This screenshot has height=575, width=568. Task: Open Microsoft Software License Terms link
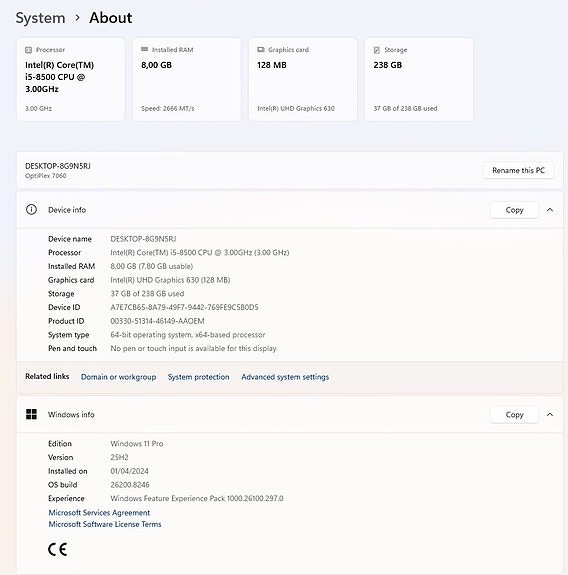(x=105, y=524)
